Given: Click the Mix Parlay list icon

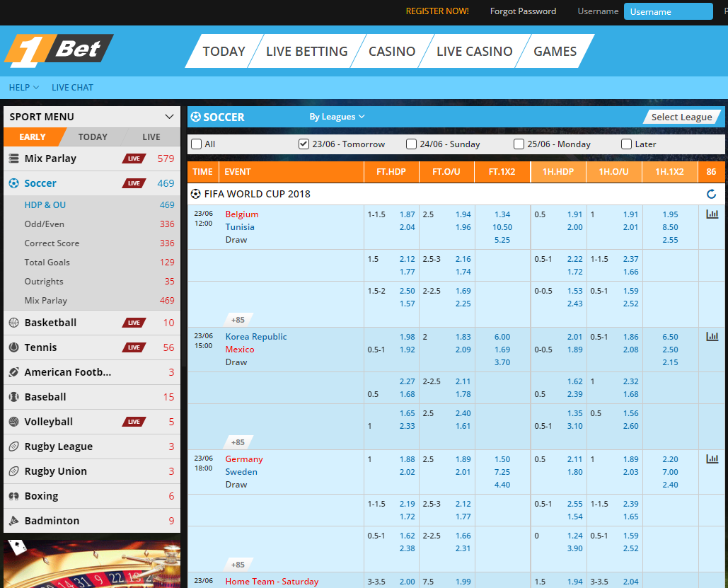Looking at the screenshot, I should tap(14, 158).
